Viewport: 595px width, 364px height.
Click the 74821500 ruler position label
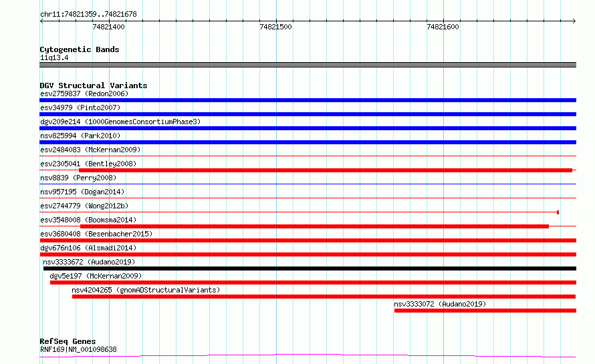[x=276, y=27]
